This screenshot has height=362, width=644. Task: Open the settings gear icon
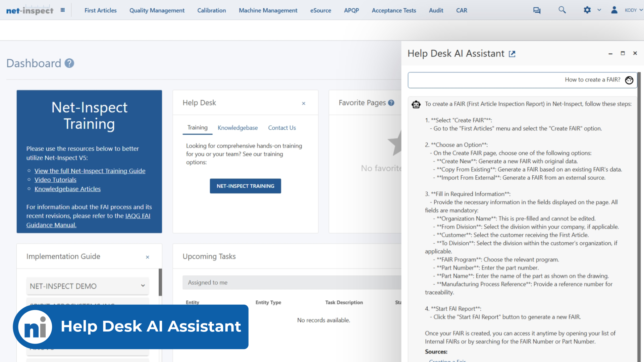pos(587,10)
